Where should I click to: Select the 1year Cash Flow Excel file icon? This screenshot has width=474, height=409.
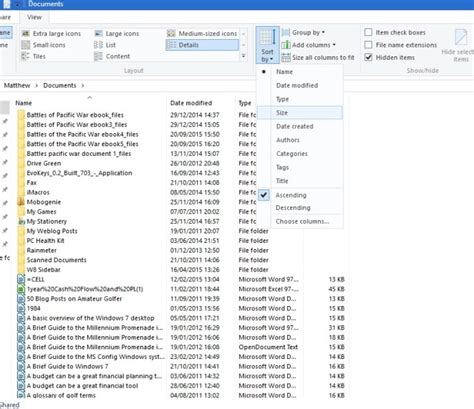coord(21,289)
